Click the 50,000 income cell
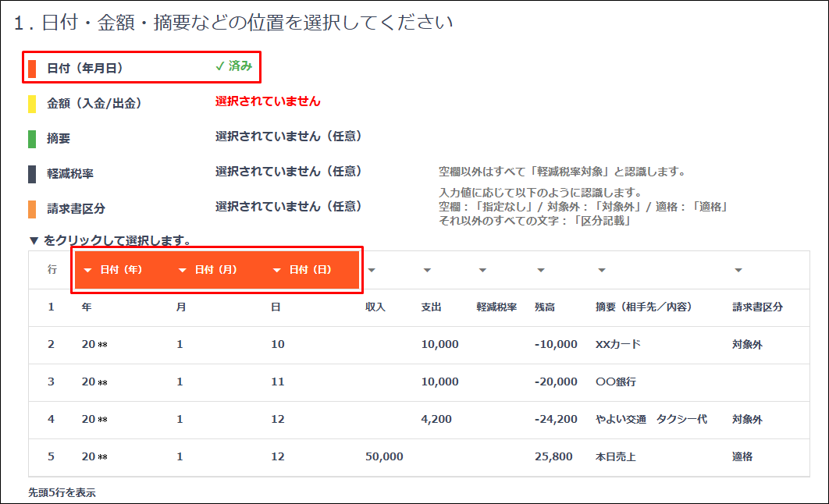 coord(384,456)
